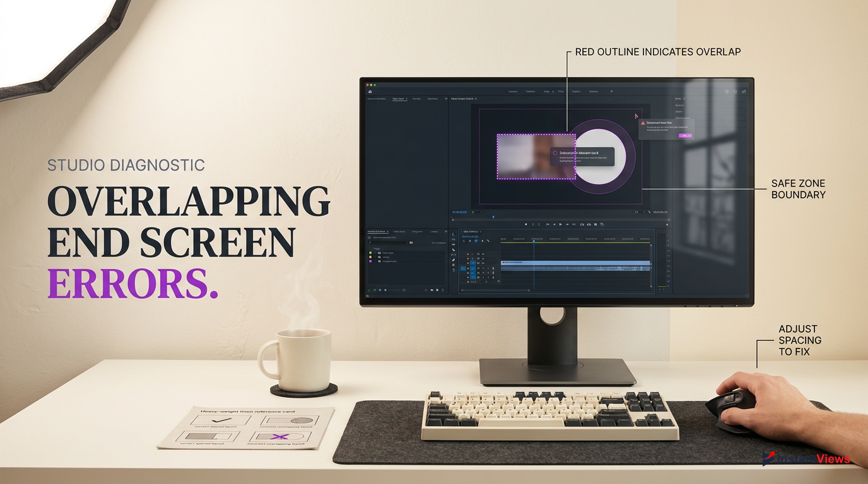
Task: Click the home icon in the editor's top-left corner
Action: click(x=370, y=91)
